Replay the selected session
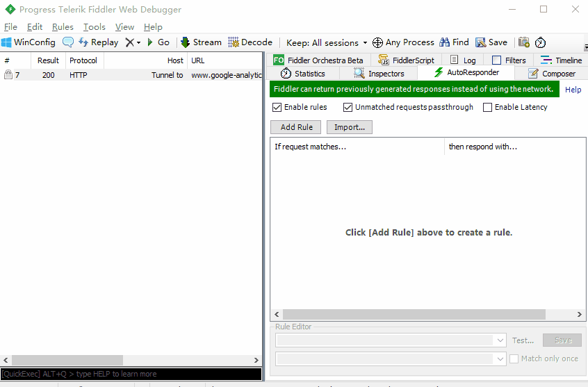This screenshot has height=387, width=588. pyautogui.click(x=98, y=42)
